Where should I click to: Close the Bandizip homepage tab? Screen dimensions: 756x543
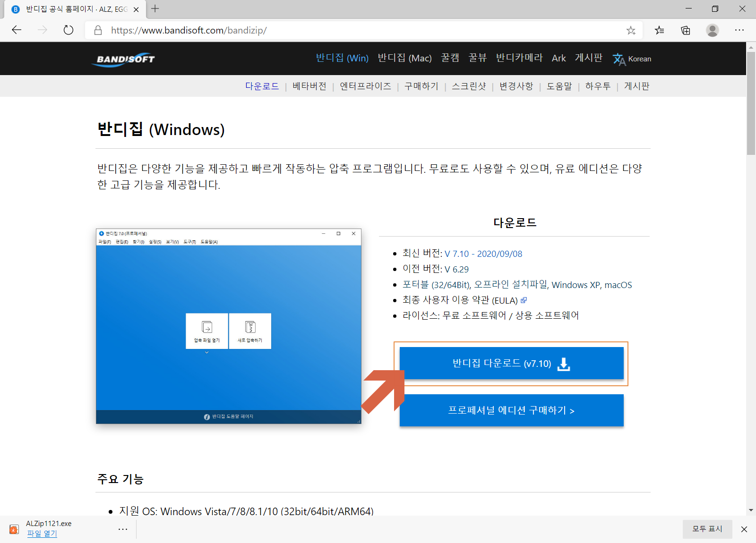tap(136, 9)
